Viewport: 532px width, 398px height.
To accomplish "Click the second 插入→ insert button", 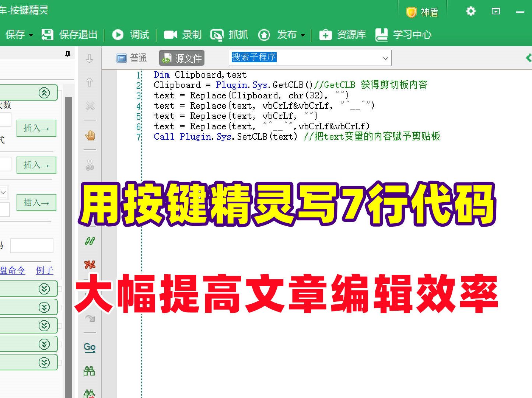I will click(36, 165).
